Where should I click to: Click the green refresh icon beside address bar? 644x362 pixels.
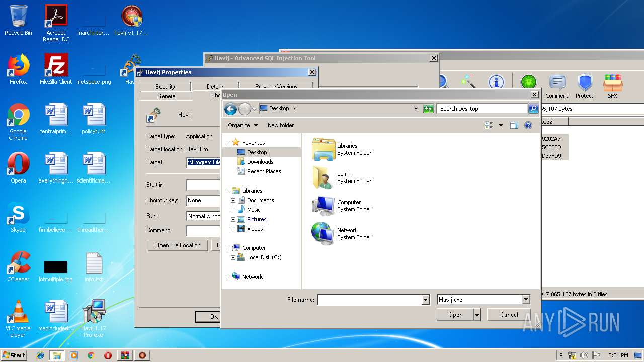tap(428, 109)
